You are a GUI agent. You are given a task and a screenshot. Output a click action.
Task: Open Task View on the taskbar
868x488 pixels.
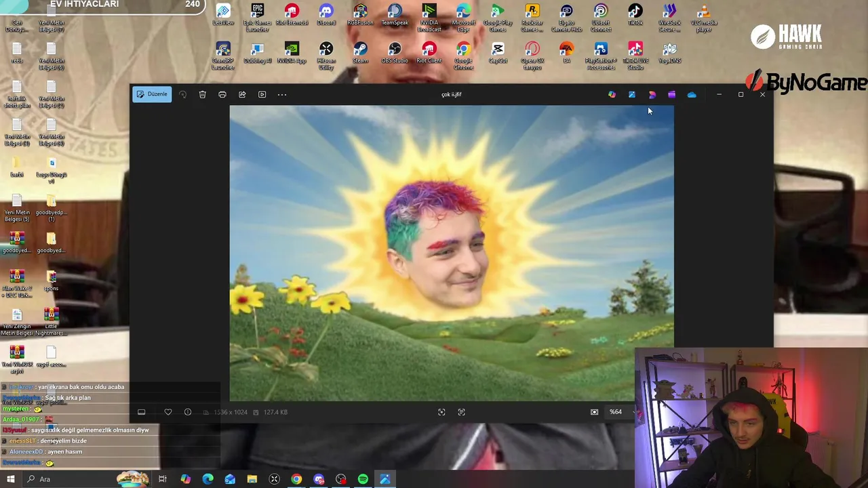[163, 479]
